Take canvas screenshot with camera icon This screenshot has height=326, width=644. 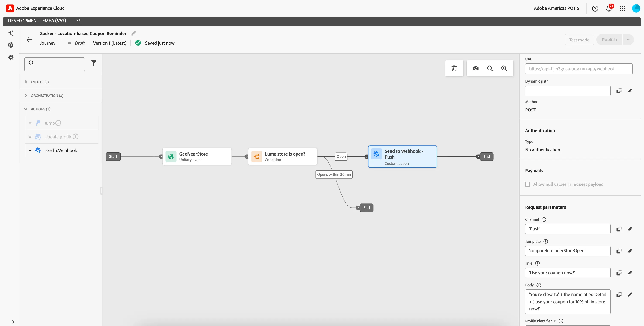(x=475, y=68)
